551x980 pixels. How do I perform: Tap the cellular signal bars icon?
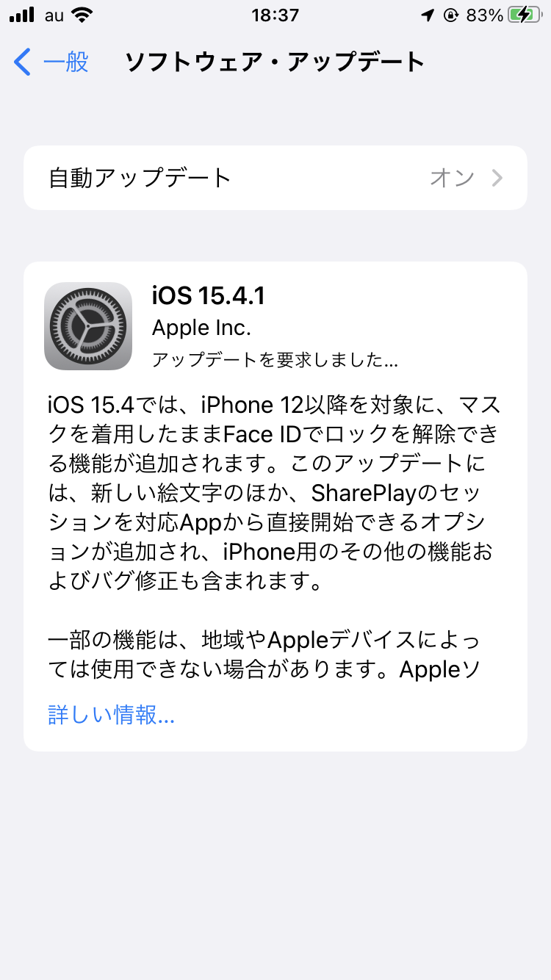[22, 15]
